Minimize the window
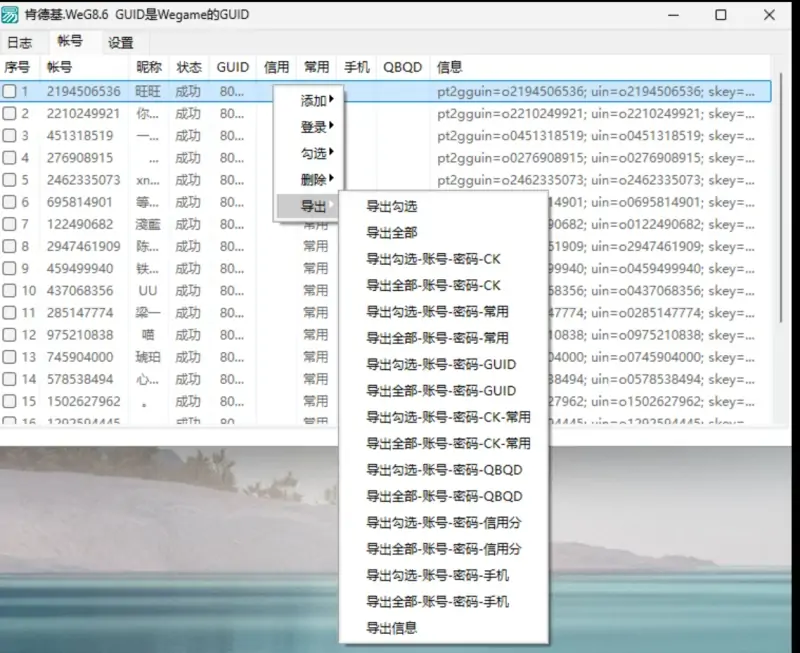The height and width of the screenshot is (653, 800). pos(670,15)
